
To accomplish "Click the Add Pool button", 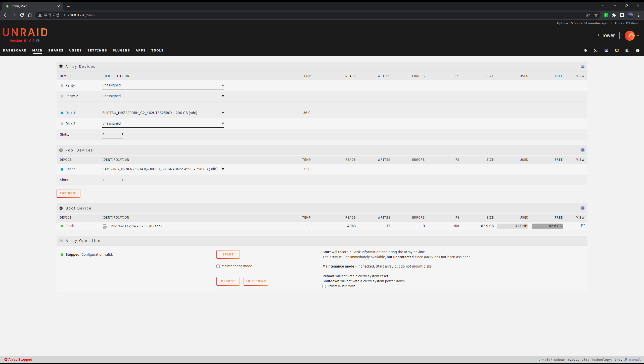I will click(68, 193).
